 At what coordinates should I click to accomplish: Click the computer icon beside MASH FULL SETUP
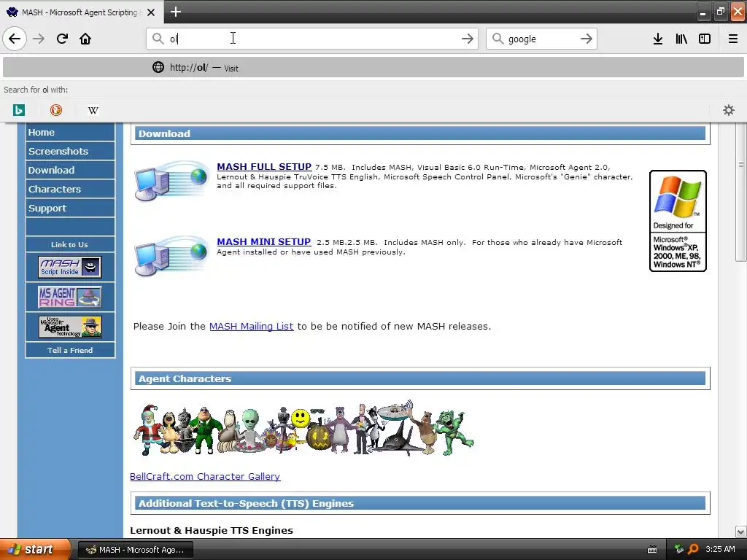coord(171,181)
